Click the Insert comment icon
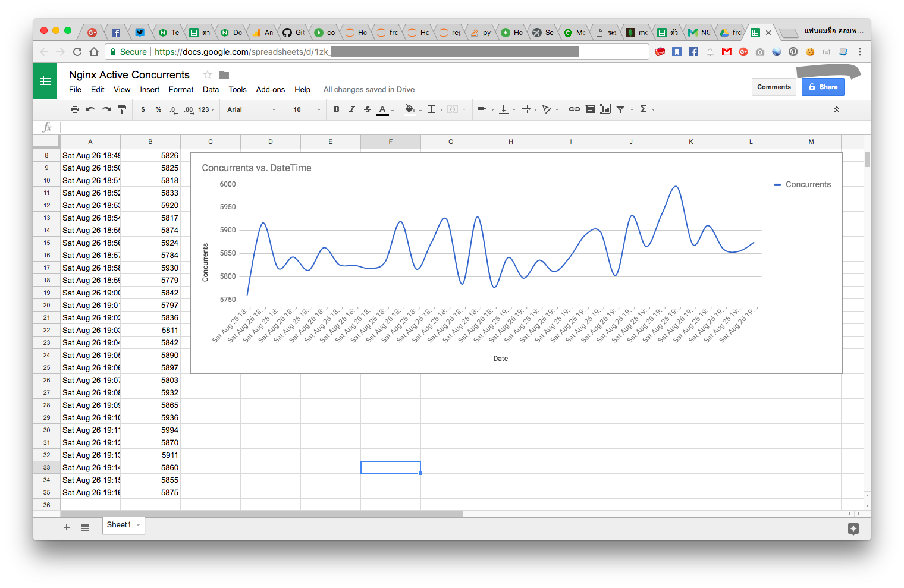The image size is (904, 588). [x=590, y=109]
